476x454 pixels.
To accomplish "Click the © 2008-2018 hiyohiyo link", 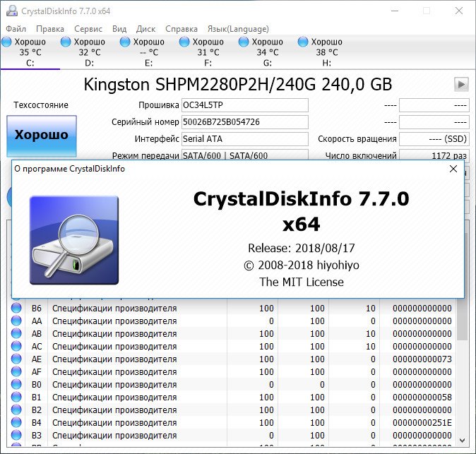I will tap(301, 265).
